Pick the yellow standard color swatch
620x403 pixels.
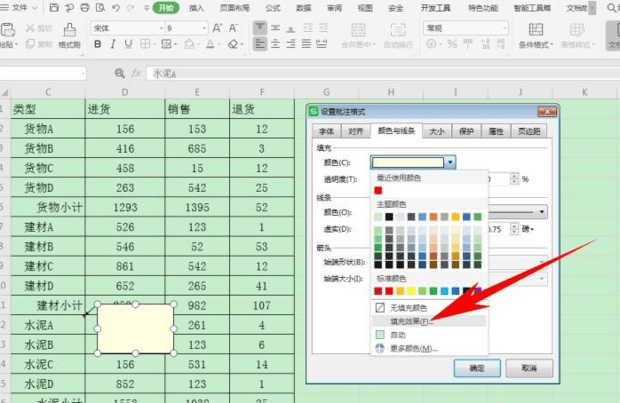(411, 291)
